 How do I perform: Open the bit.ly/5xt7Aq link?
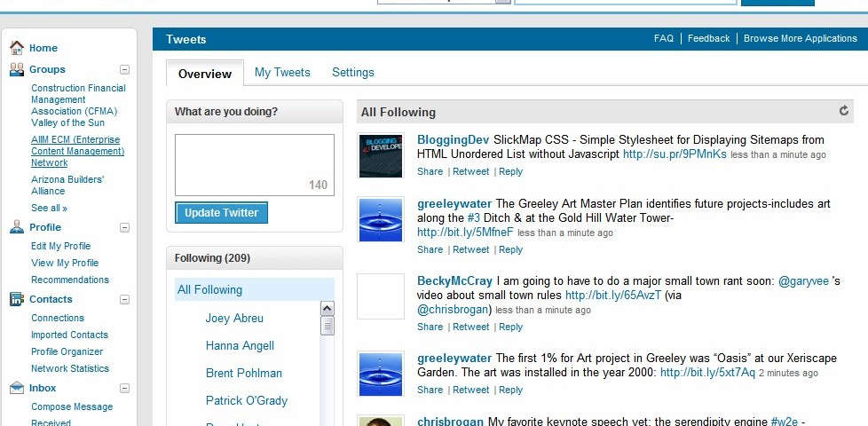[707, 373]
